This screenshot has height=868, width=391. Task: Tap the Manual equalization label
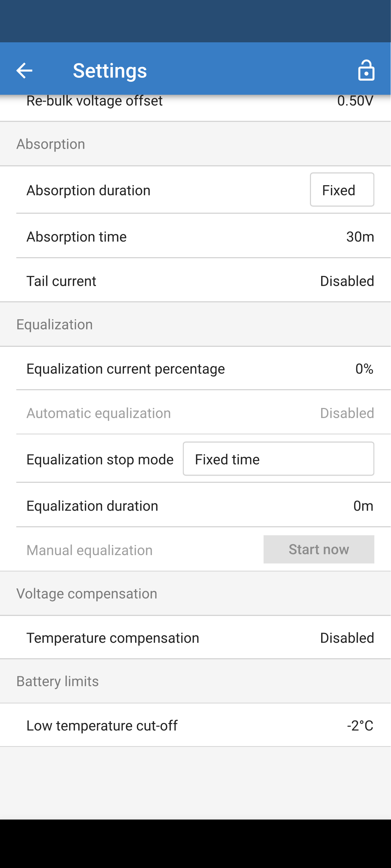[89, 550]
